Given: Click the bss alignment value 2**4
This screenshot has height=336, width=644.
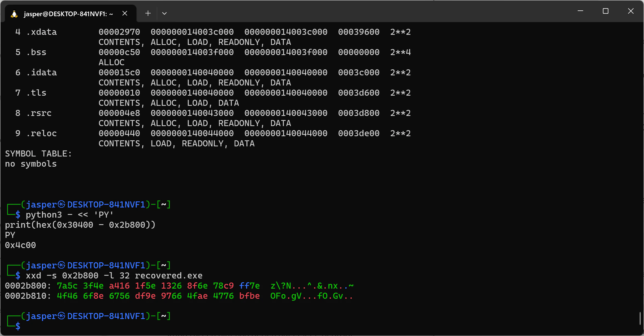Looking at the screenshot, I should 400,52.
